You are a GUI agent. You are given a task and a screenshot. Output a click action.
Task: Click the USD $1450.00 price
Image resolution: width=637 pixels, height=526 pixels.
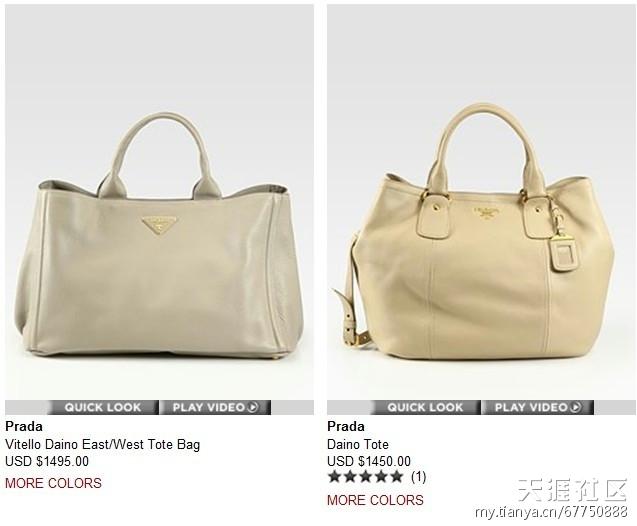click(369, 461)
